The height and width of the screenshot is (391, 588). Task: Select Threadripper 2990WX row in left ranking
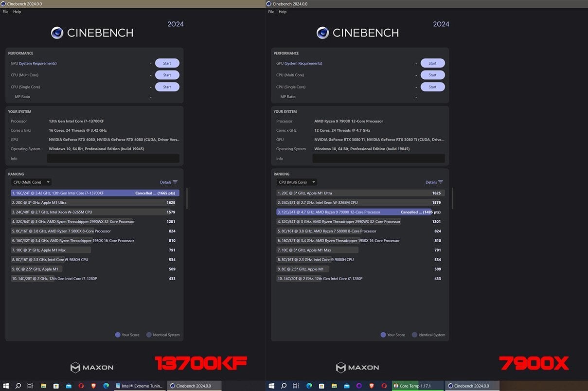coord(95,222)
